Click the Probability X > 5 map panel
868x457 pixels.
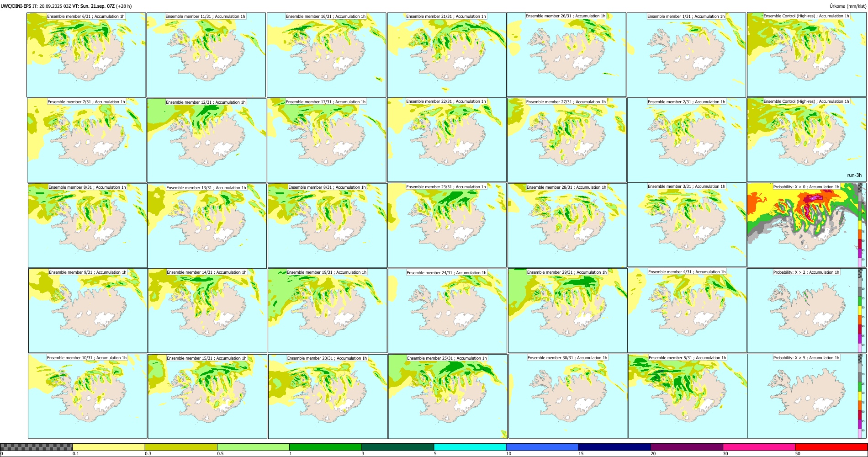(x=807, y=396)
